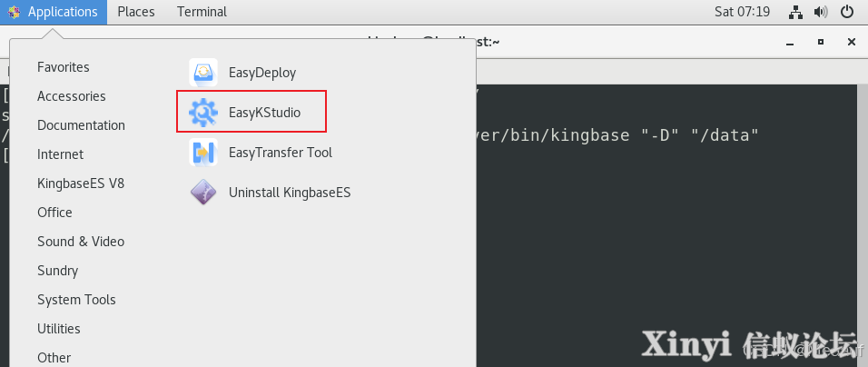
Task: Select the Accessories category
Action: tap(72, 96)
